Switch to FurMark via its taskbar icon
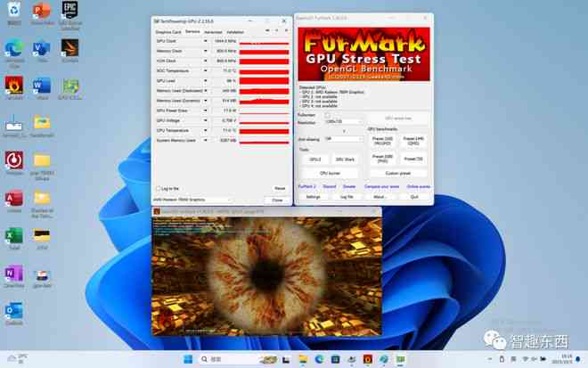Viewport: 588px width, 368px height. [367, 359]
